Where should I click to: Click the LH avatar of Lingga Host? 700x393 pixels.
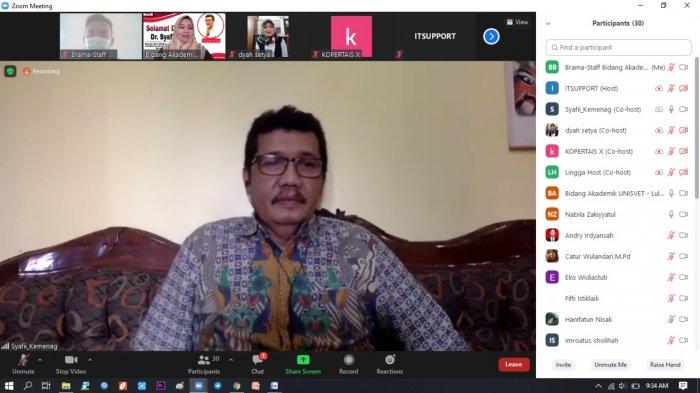click(552, 172)
